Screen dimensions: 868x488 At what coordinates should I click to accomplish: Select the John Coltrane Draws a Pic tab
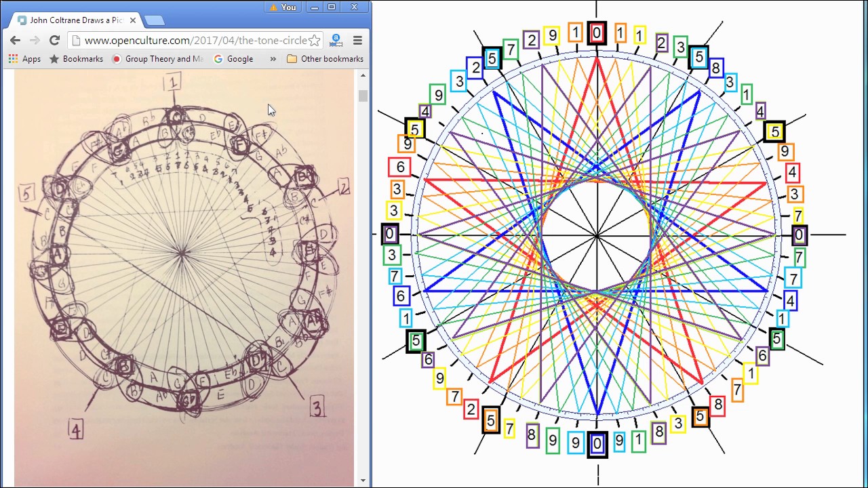(76, 20)
